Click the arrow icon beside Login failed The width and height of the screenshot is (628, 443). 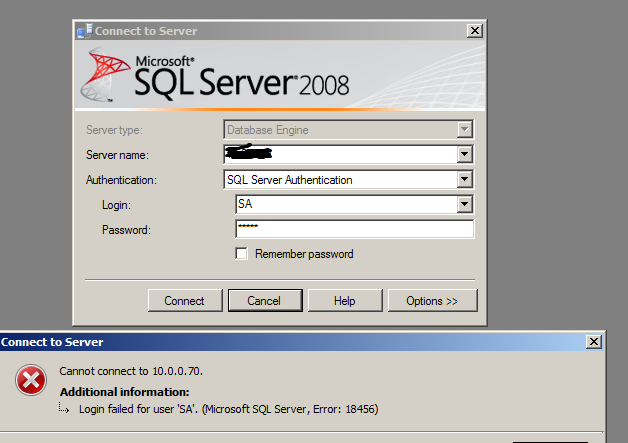(x=64, y=408)
